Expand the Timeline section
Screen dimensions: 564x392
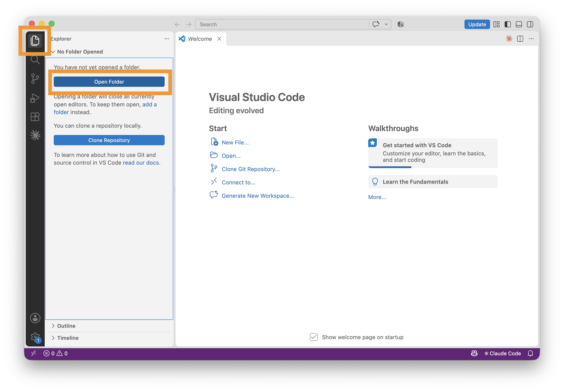(x=109, y=338)
